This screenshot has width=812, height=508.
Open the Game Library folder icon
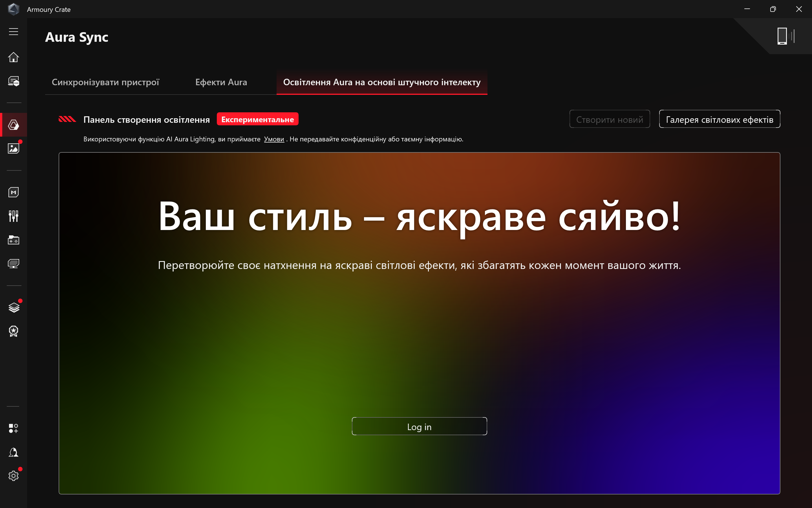(14, 240)
